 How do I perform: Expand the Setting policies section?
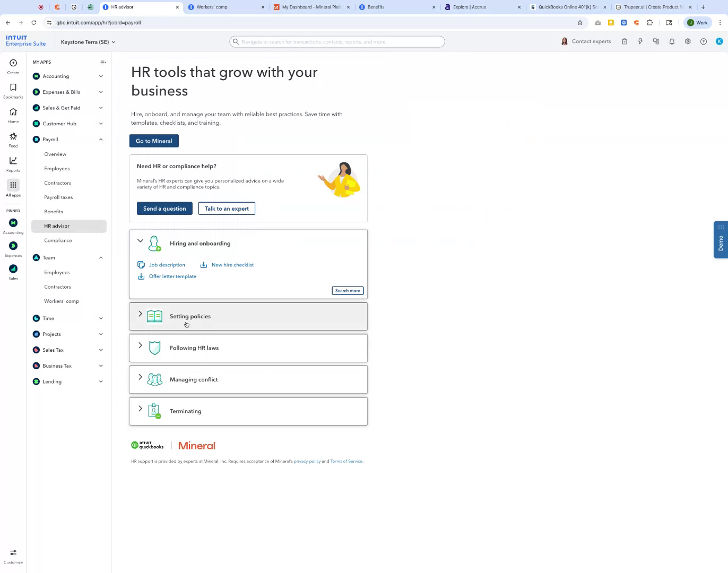(x=248, y=316)
